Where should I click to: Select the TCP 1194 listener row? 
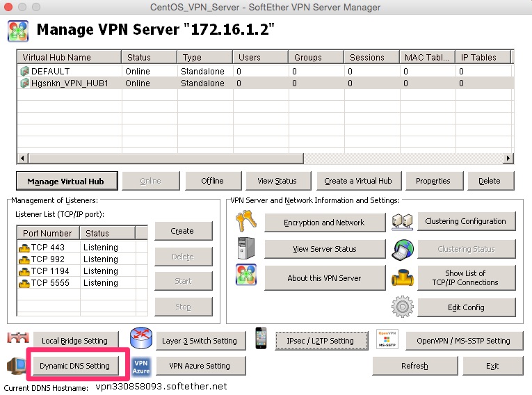(x=83, y=271)
